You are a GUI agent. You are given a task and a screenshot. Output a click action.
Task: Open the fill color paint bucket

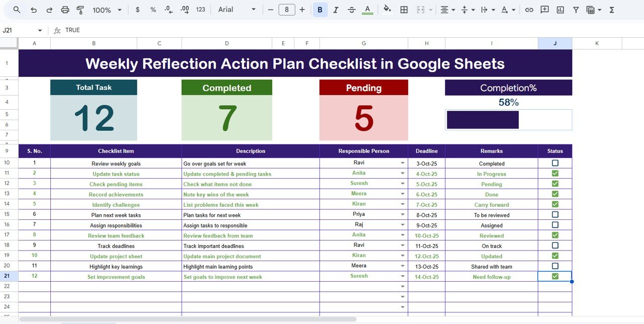click(x=387, y=10)
